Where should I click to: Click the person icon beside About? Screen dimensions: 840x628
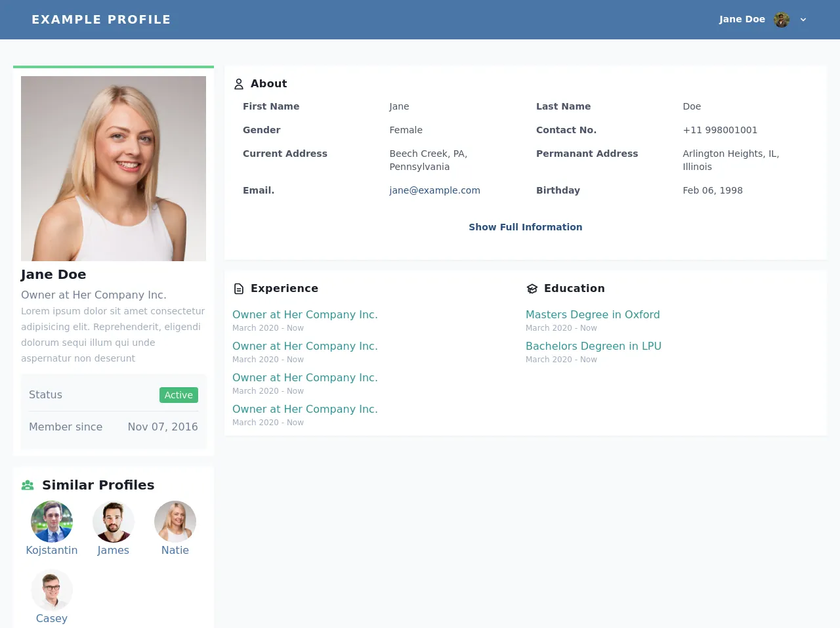[239, 84]
